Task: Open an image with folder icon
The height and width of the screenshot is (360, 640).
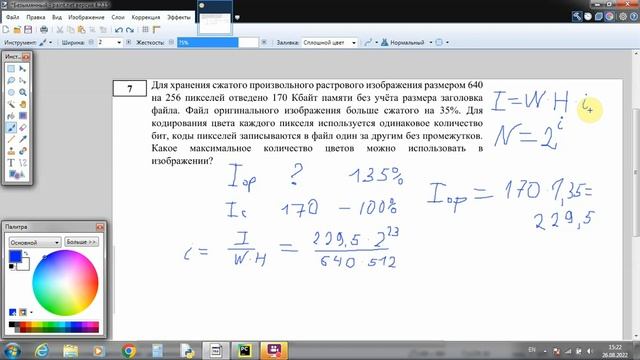Action: click(17, 29)
